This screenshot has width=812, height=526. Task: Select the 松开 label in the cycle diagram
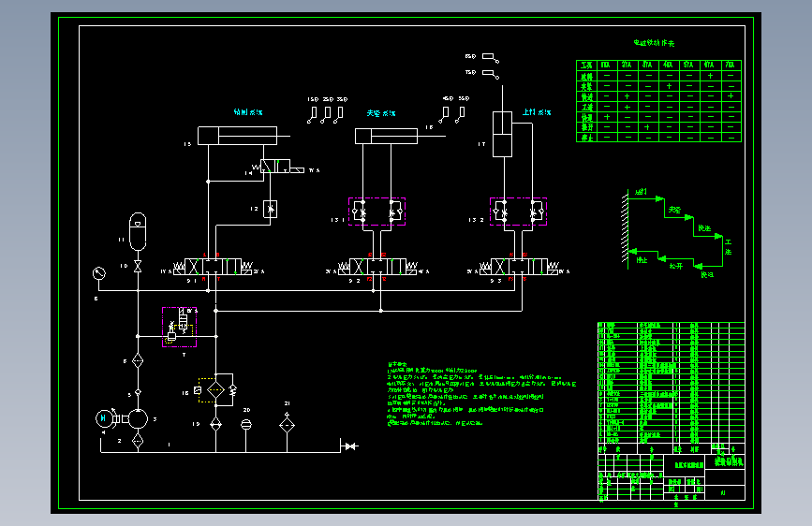point(676,266)
